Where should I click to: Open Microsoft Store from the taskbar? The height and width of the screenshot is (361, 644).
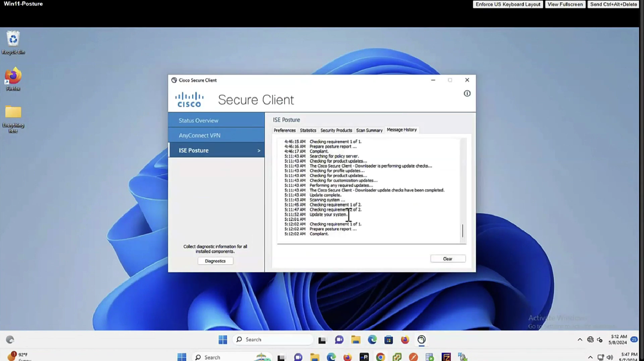(389, 340)
